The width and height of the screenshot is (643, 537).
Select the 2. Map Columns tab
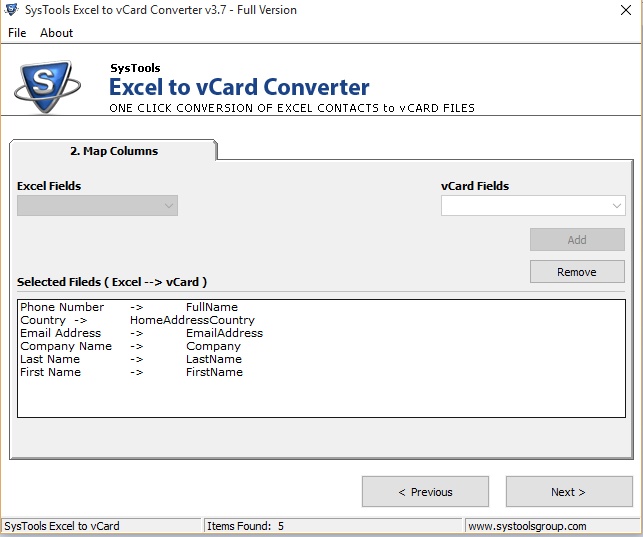[x=114, y=151]
